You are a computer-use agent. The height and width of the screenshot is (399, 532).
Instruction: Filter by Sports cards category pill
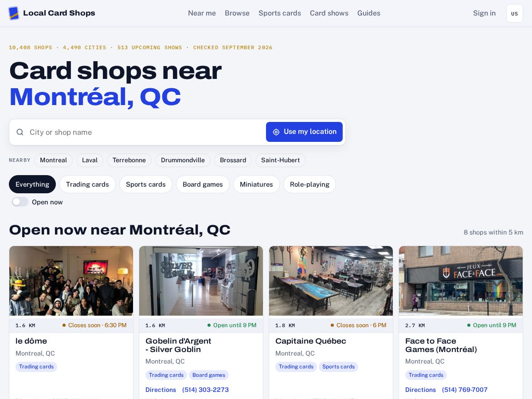coord(145,184)
